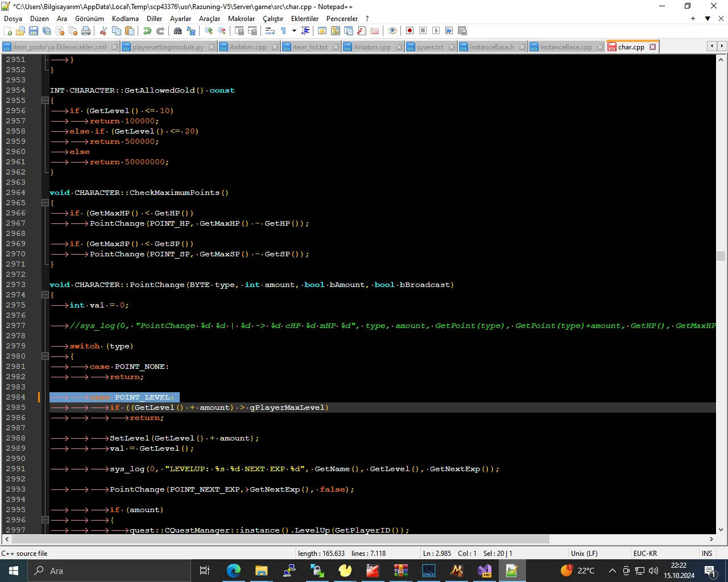Click the Cut scissors icon
The height and width of the screenshot is (582, 728).
pos(103,31)
